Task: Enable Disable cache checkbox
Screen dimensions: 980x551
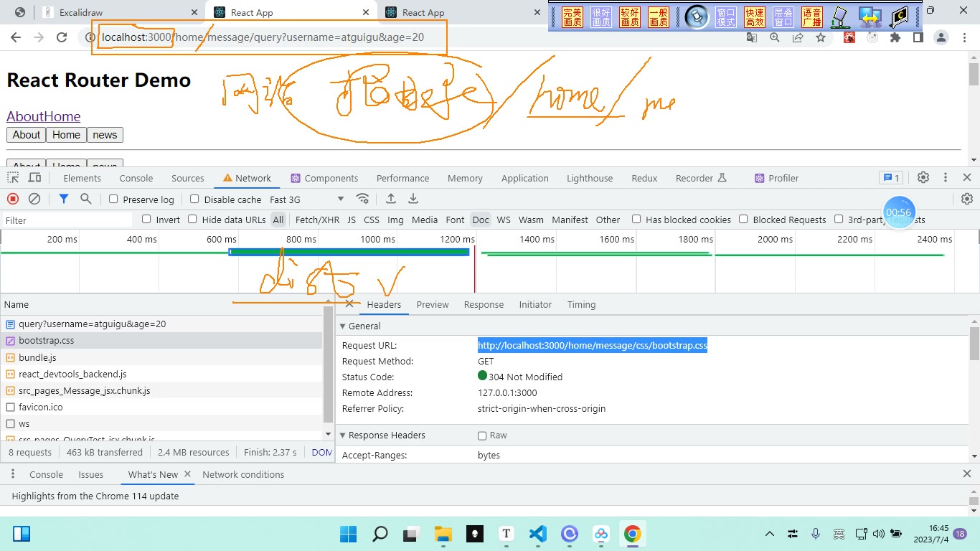Action: [194, 199]
